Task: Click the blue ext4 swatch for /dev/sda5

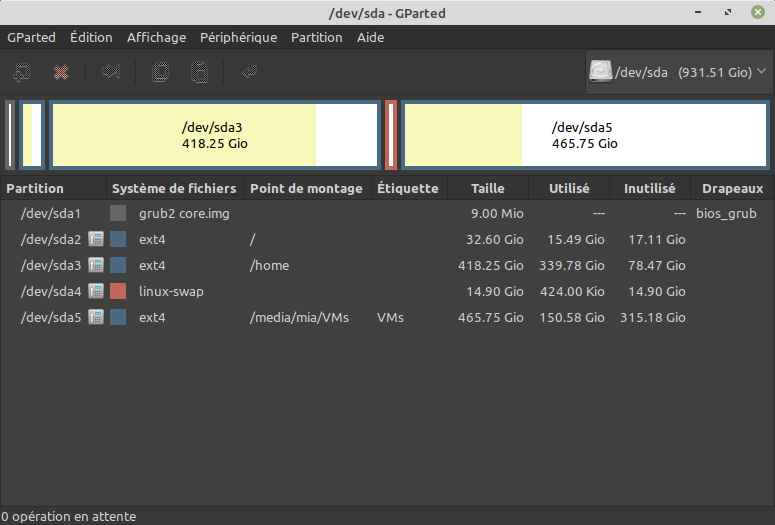Action: [118, 317]
